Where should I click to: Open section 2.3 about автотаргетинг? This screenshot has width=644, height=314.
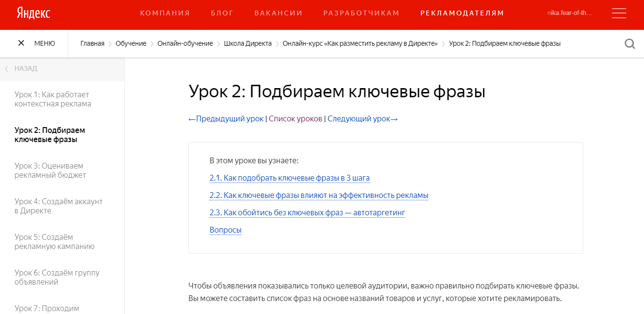pos(307,212)
